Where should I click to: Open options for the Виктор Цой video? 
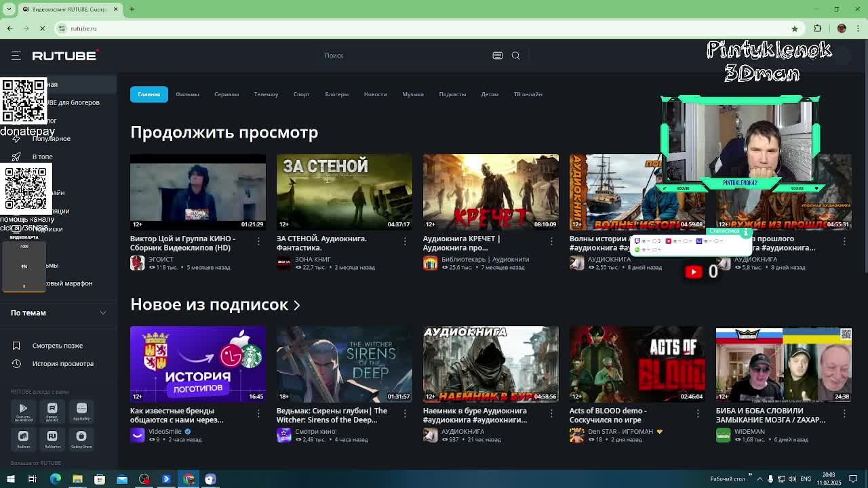click(x=258, y=241)
